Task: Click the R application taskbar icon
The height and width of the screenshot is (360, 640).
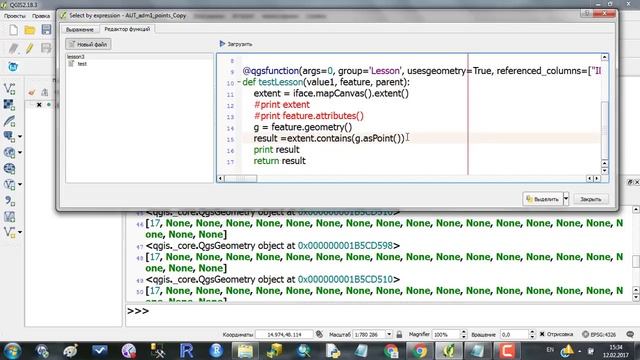Action: [x=187, y=351]
